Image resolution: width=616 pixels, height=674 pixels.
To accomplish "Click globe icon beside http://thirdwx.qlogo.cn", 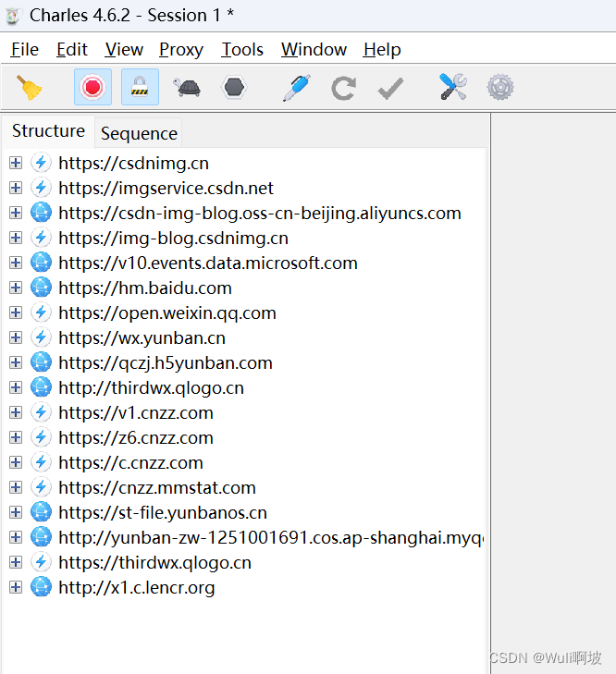I will pos(41,387).
